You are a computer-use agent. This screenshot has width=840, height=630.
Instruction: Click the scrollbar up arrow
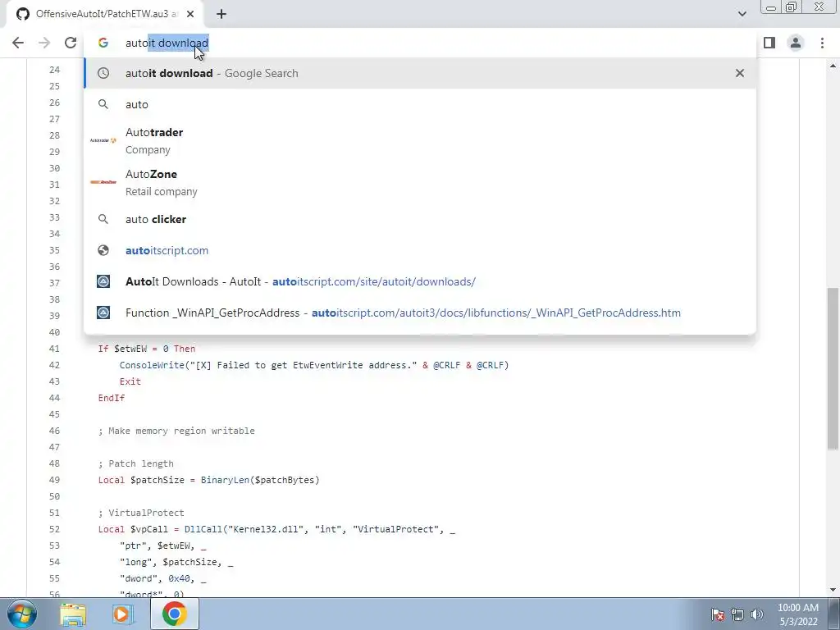coord(832,66)
